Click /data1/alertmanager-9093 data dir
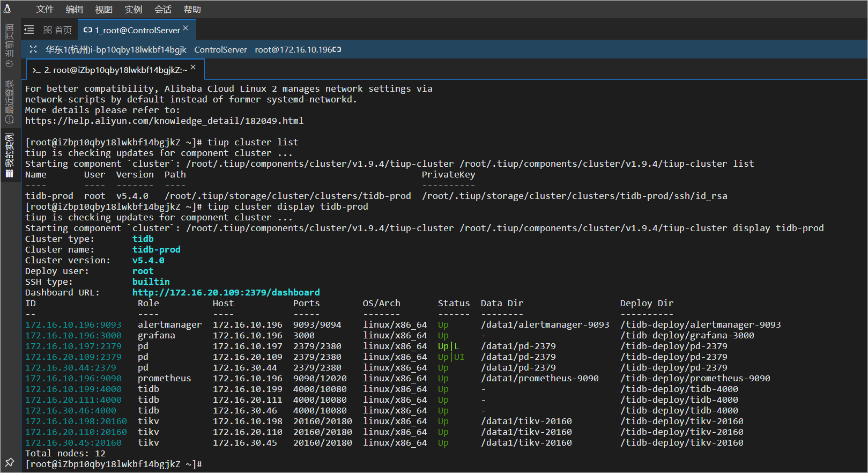868x473 pixels. 545,324
